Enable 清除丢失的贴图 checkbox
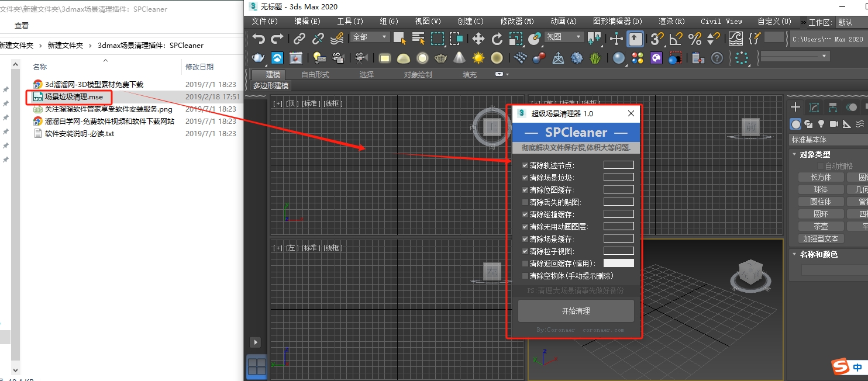The width and height of the screenshot is (868, 381). (525, 202)
